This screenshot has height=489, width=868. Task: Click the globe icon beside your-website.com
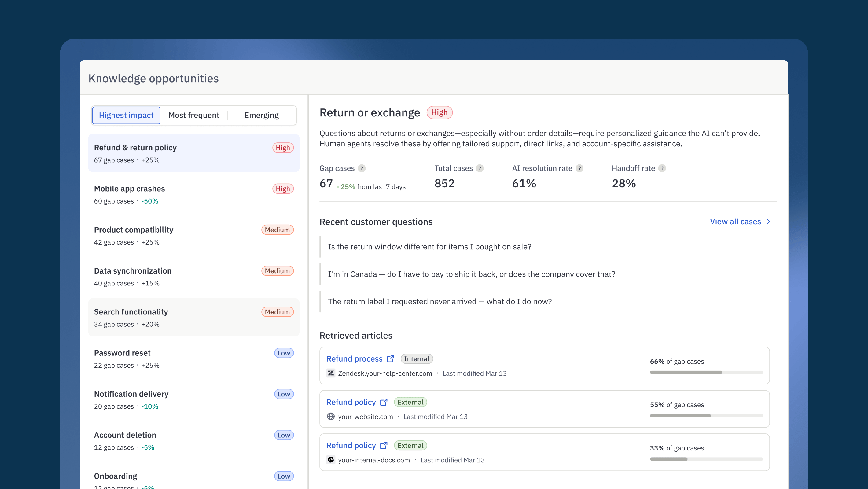[x=331, y=417]
